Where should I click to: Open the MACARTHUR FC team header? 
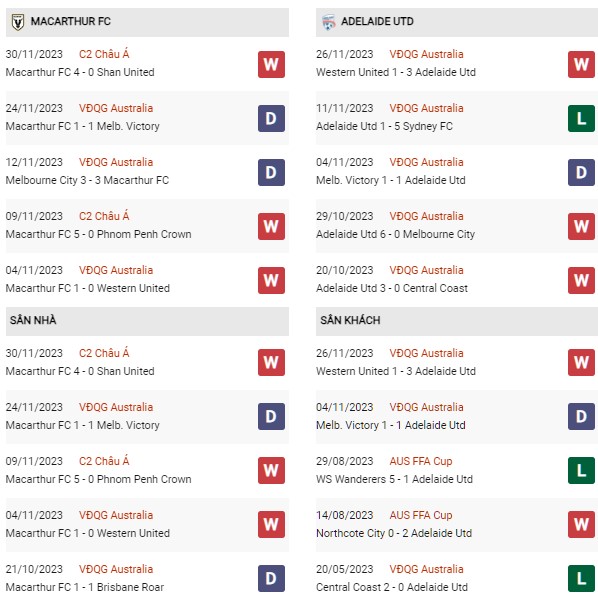point(147,22)
